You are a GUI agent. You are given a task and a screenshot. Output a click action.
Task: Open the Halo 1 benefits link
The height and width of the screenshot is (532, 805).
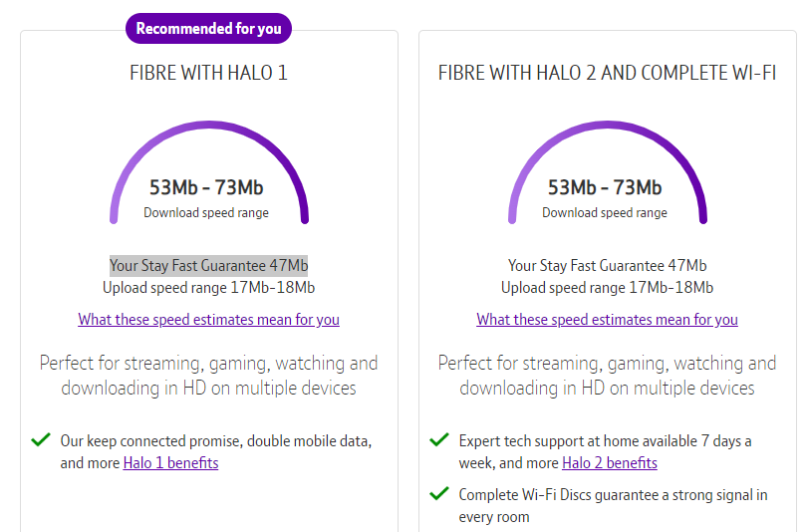[170, 463]
